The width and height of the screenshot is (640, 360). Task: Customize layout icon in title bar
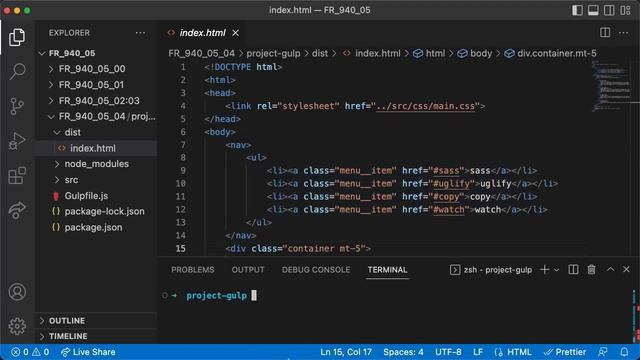[x=625, y=10]
